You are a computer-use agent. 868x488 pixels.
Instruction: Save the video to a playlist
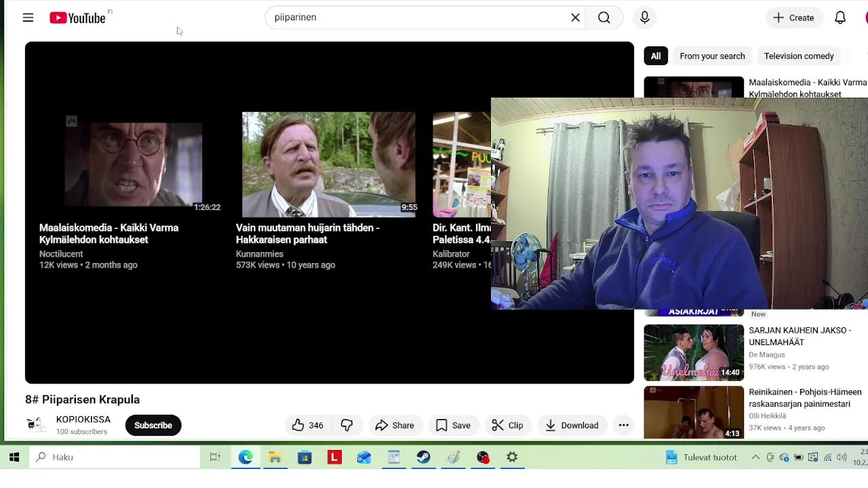coord(453,425)
